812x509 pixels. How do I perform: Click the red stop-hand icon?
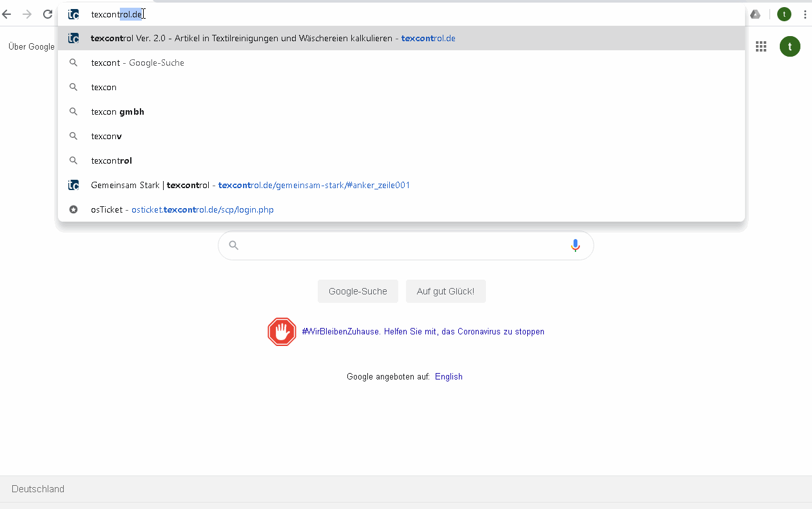pyautogui.click(x=282, y=332)
